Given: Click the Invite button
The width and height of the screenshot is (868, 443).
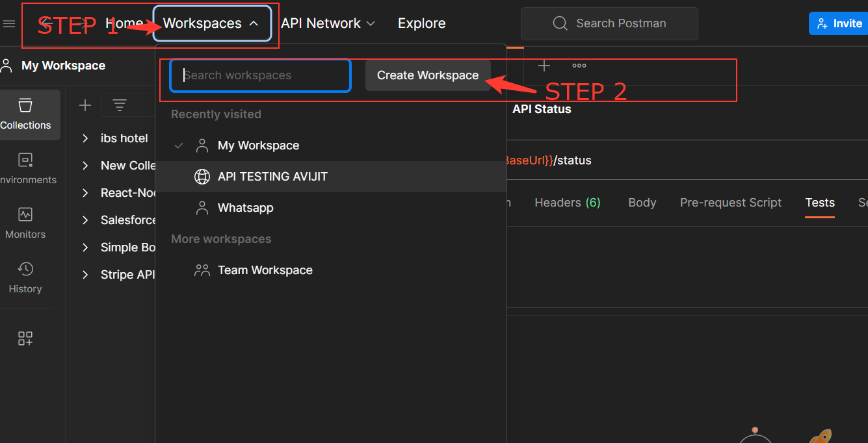Looking at the screenshot, I should click(839, 23).
